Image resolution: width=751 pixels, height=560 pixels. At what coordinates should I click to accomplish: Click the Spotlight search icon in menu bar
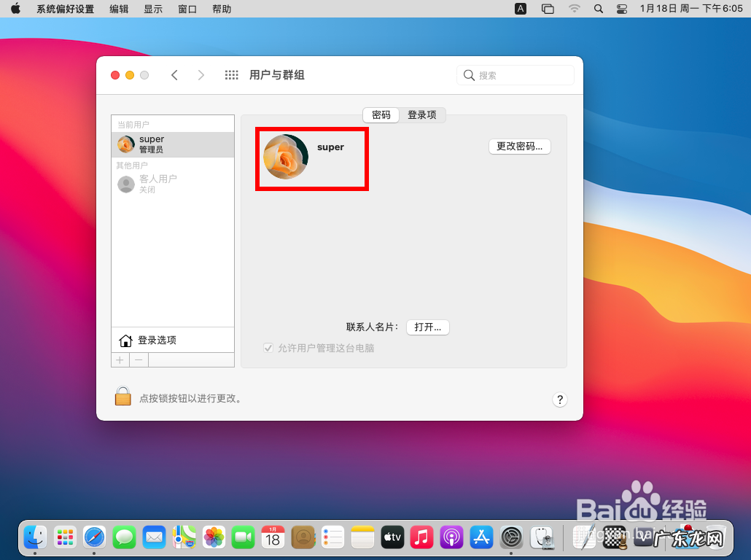click(599, 9)
